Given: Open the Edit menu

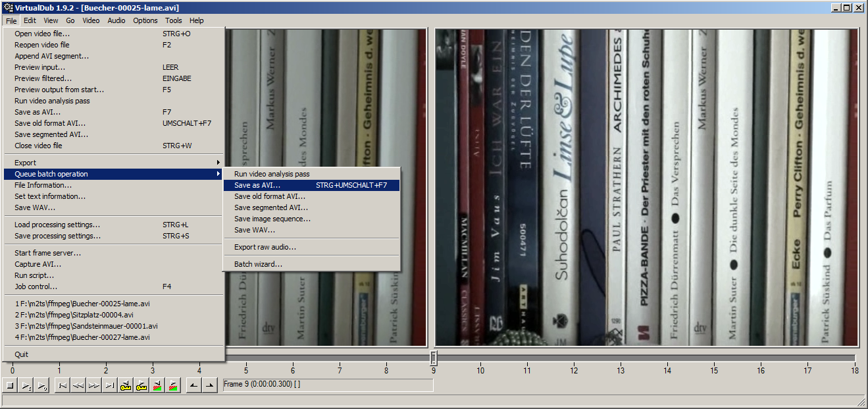Looking at the screenshot, I should (30, 20).
